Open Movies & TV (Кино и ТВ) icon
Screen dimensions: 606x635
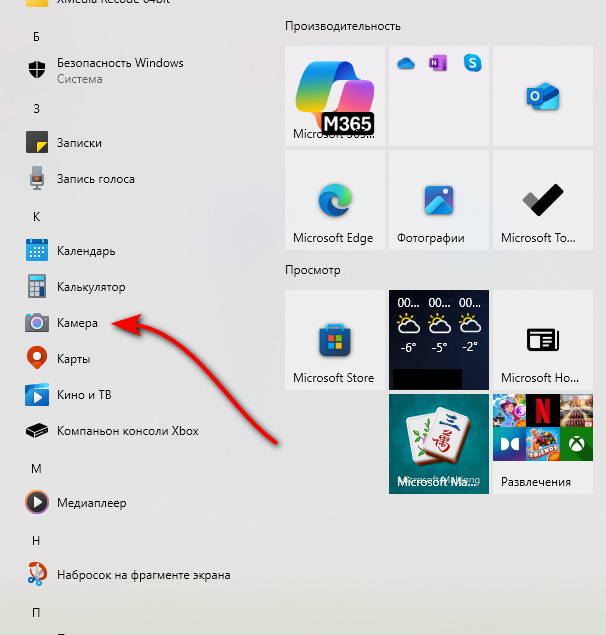(x=37, y=395)
